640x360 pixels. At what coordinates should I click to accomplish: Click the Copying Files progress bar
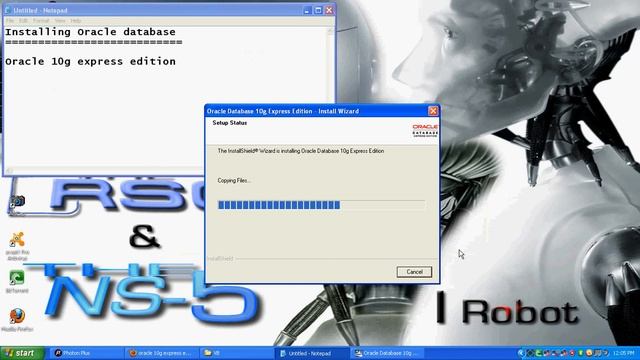pyautogui.click(x=321, y=205)
